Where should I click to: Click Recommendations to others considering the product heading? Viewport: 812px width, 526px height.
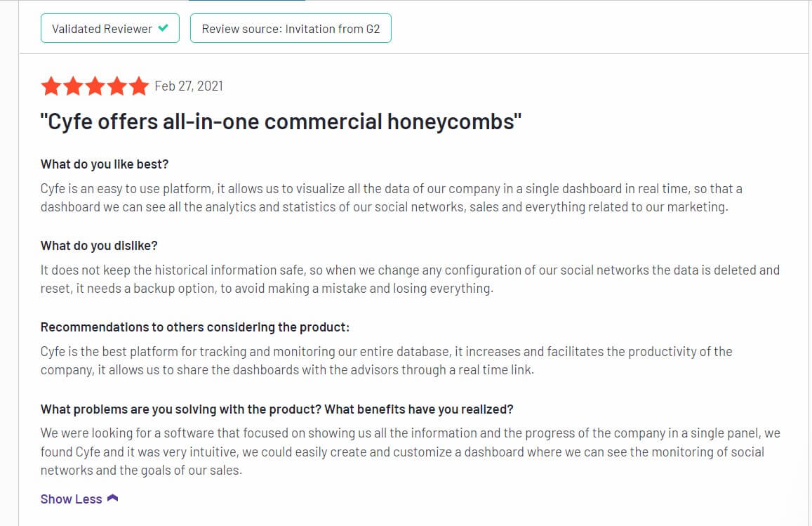coord(194,327)
